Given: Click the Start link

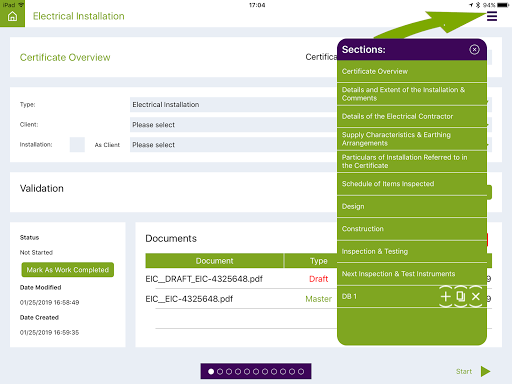Looking at the screenshot, I should point(464,371).
